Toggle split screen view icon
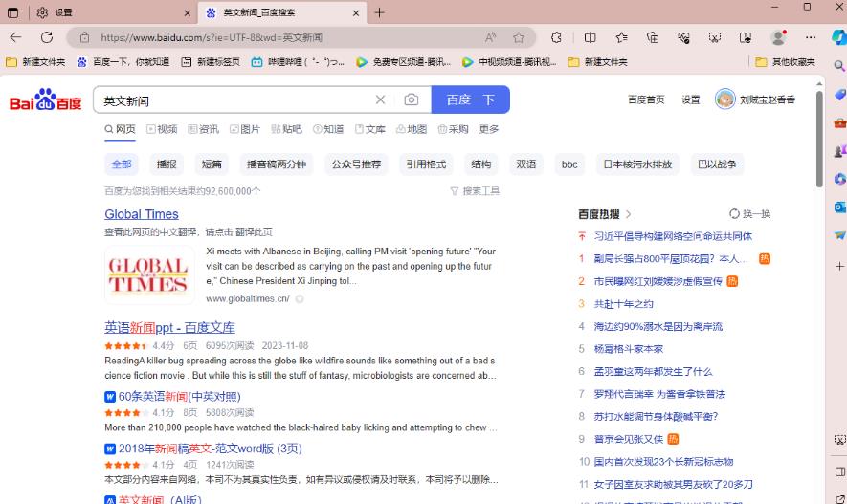 590,37
